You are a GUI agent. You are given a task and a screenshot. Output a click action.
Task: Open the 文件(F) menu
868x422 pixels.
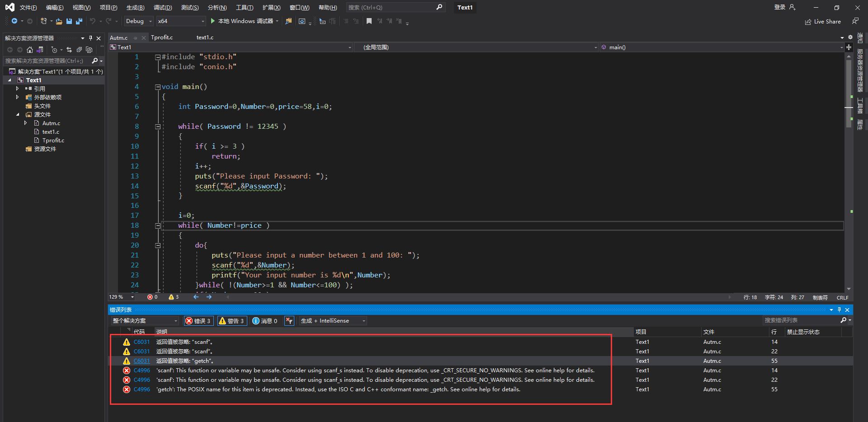pos(28,7)
